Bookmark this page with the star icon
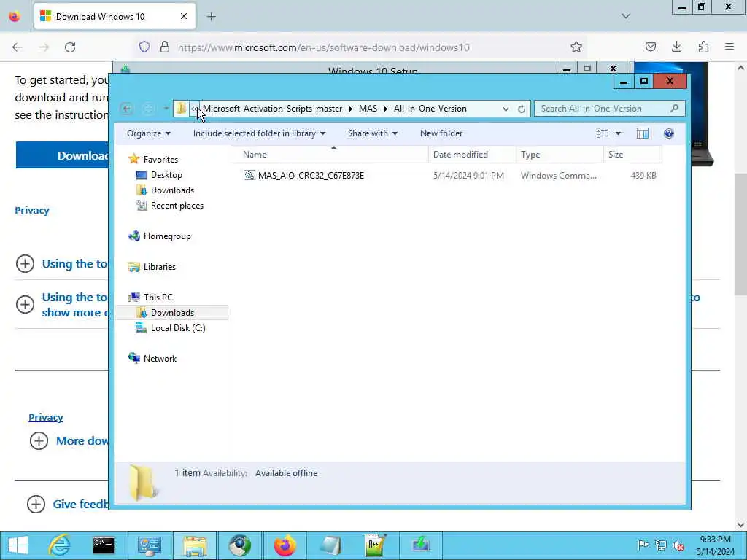This screenshot has height=560, width=747. click(x=576, y=47)
